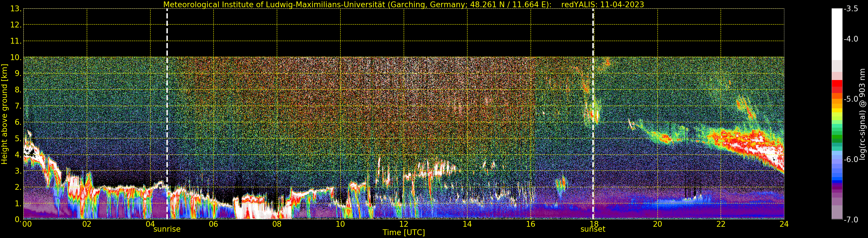The image size is (868, 238).
Task: Click the -7.0 colorbar label
Action: coord(851,220)
